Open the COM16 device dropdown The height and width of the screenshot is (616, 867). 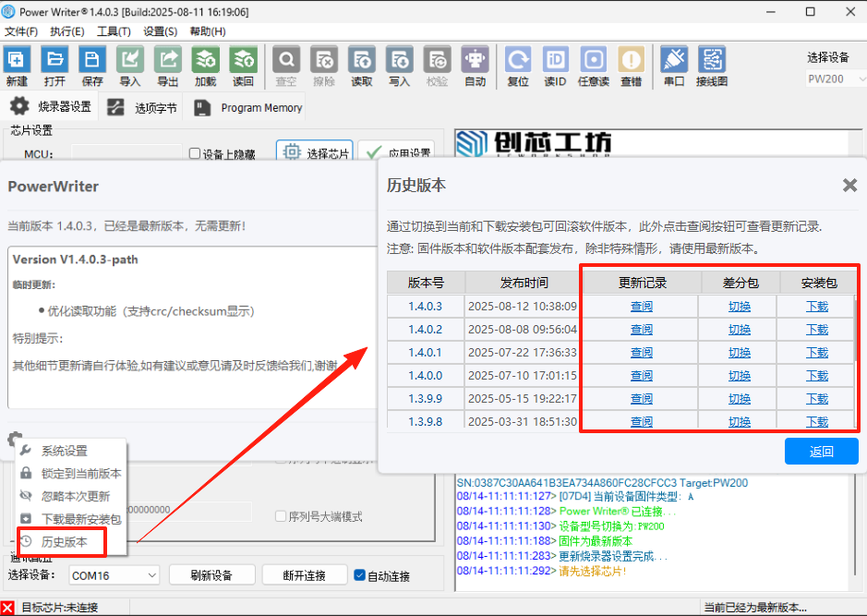(114, 575)
